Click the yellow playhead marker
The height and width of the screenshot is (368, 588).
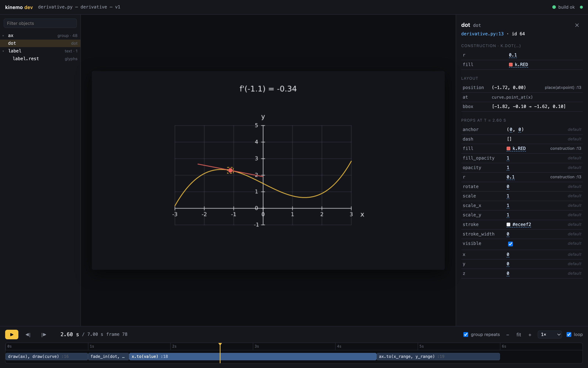click(x=220, y=344)
